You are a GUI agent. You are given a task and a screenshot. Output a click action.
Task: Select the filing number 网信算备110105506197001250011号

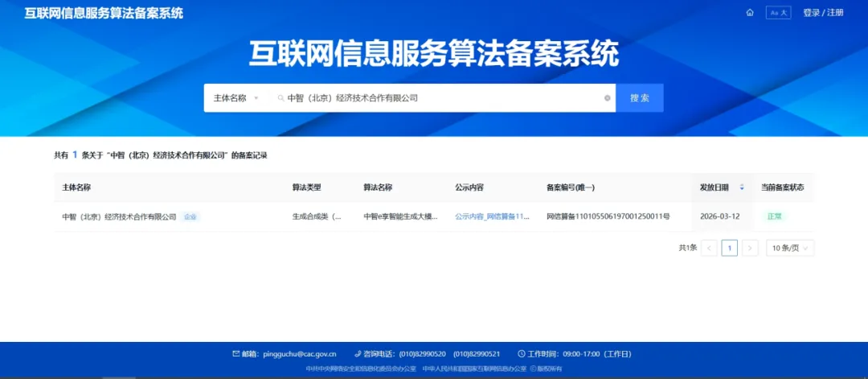pos(608,216)
